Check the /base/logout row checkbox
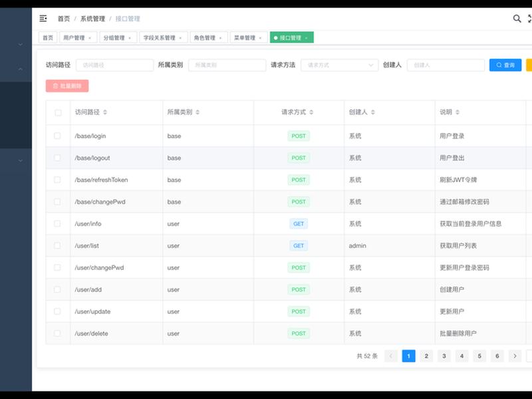 tap(57, 158)
